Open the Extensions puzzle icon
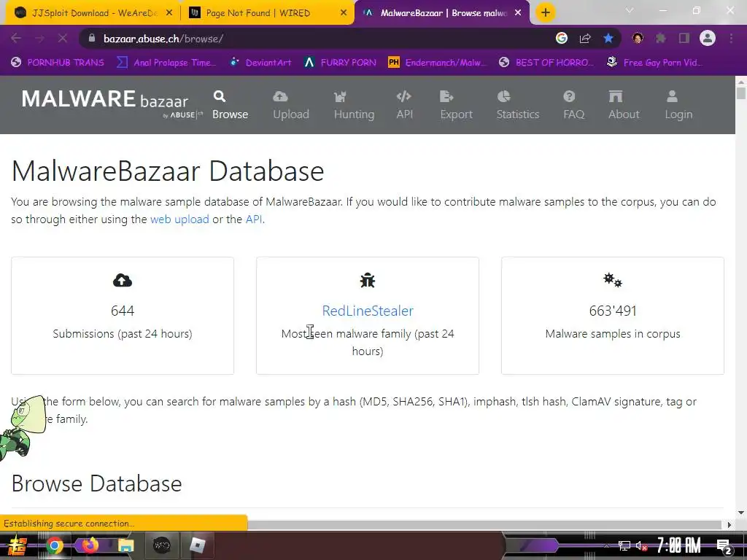The image size is (747, 560). (660, 38)
